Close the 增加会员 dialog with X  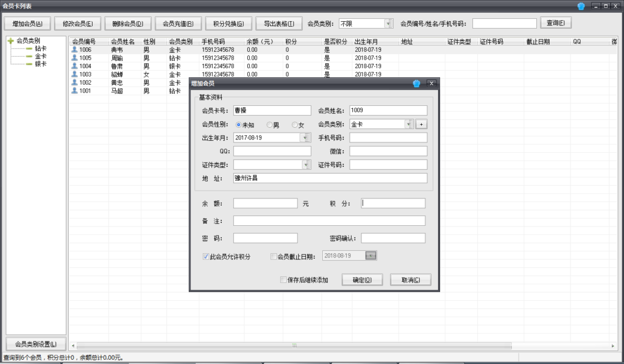[x=431, y=83]
